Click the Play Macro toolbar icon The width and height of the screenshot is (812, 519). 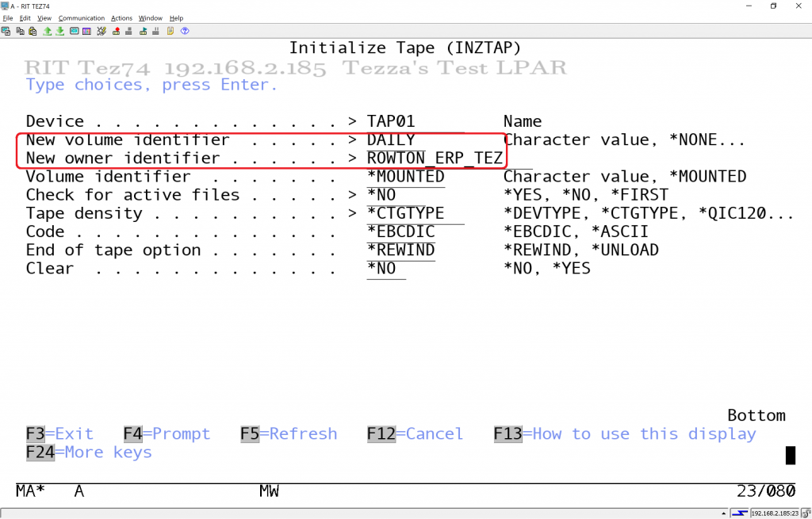pyautogui.click(x=143, y=31)
